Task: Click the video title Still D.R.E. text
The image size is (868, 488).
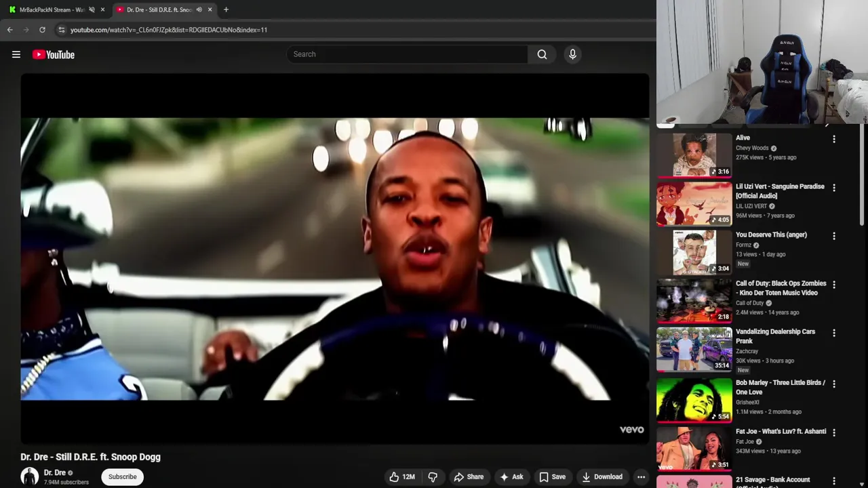Action: 90,457
